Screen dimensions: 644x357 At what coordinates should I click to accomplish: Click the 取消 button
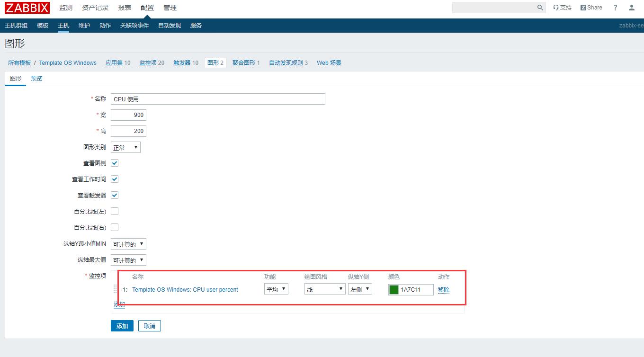150,326
